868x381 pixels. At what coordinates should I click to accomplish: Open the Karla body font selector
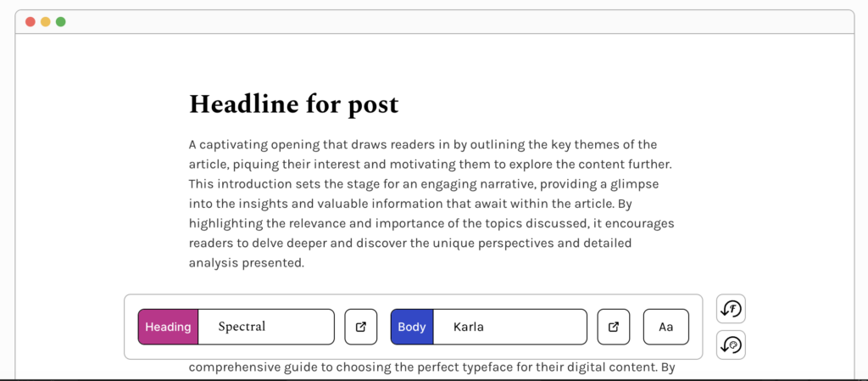(x=509, y=327)
